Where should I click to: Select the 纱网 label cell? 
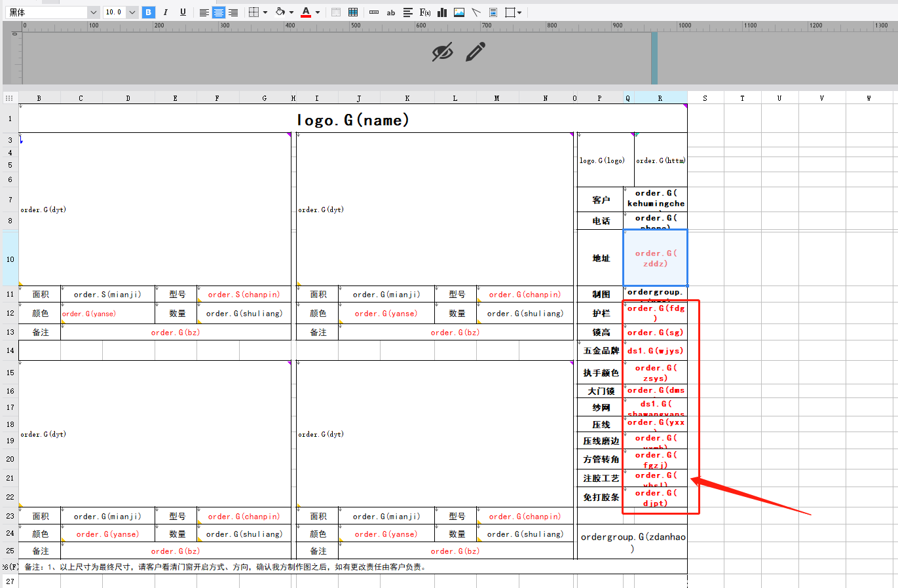(601, 407)
